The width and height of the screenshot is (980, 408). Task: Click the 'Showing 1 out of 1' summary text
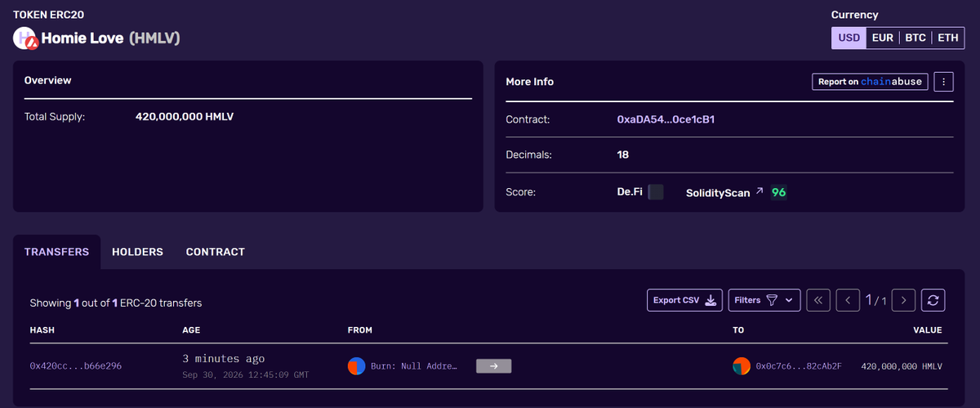(116, 303)
